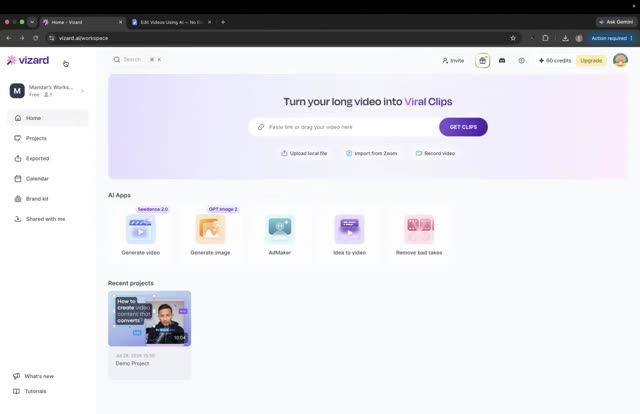Click the Home sidebar icon
This screenshot has height=414, width=640.
tap(18, 118)
